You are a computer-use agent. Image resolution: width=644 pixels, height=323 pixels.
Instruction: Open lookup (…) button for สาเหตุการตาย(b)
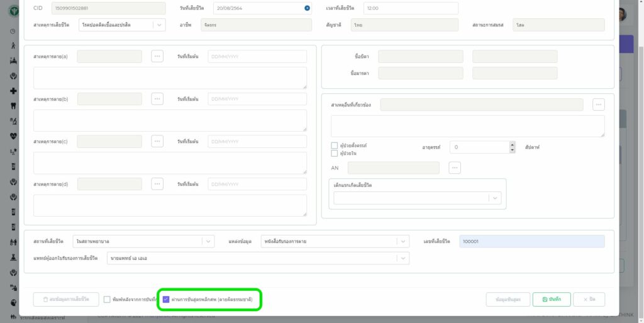pyautogui.click(x=157, y=99)
